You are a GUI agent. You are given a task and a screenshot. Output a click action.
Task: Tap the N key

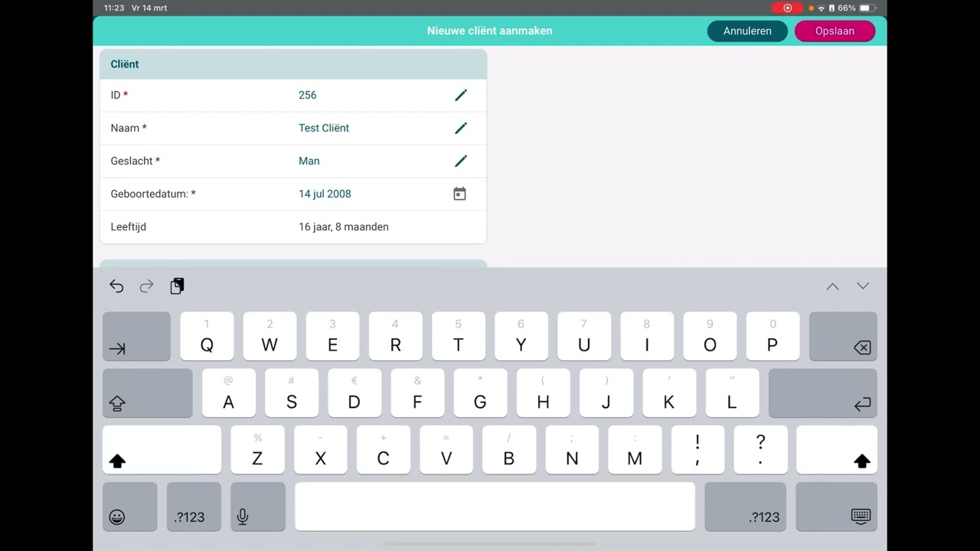572,450
